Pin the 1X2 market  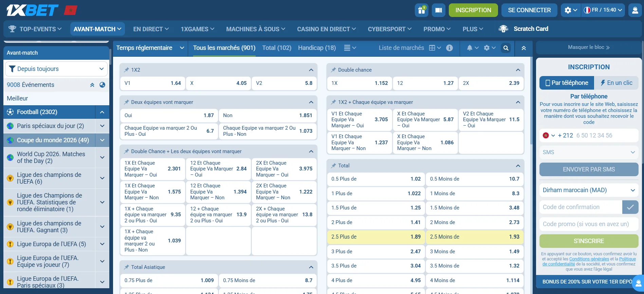coord(127,70)
